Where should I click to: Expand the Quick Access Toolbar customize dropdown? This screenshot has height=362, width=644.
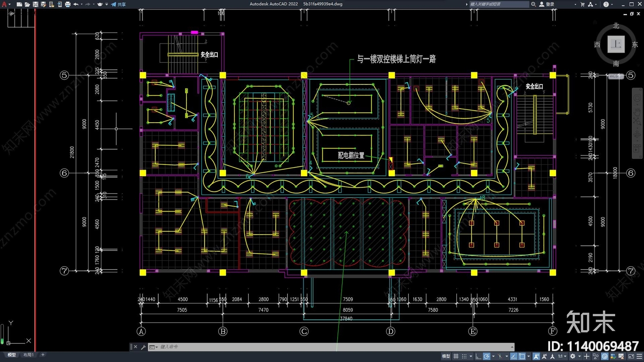coord(107,4)
